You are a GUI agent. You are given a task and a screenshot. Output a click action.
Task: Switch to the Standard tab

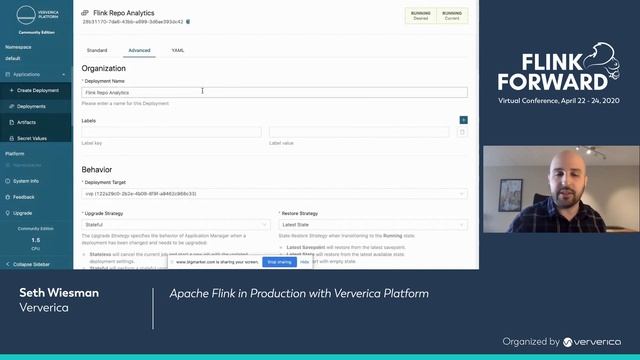97,50
